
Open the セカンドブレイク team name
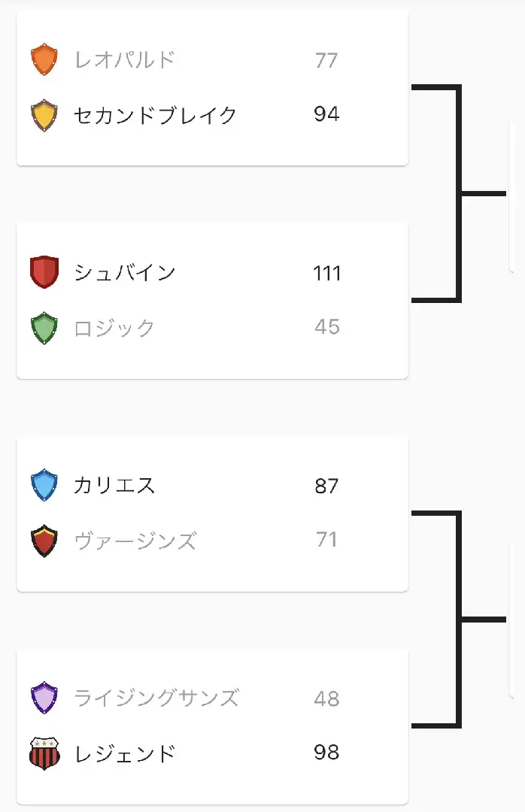[155, 115]
